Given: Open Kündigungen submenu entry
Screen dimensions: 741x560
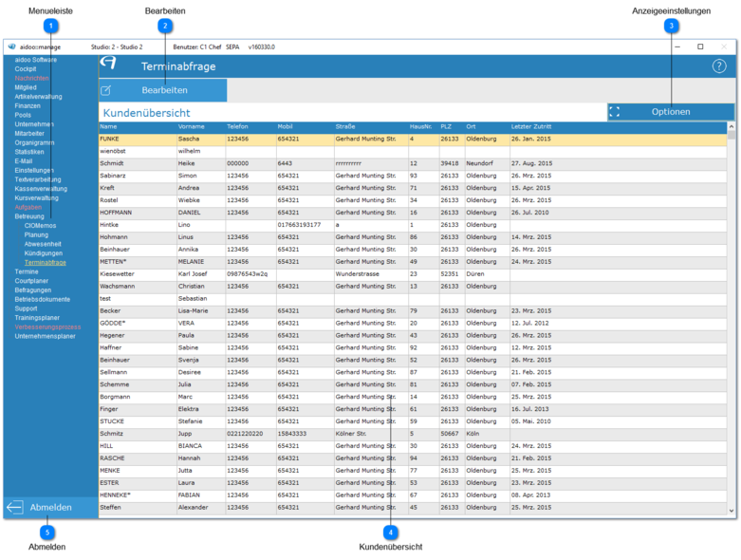Looking at the screenshot, I should [44, 253].
